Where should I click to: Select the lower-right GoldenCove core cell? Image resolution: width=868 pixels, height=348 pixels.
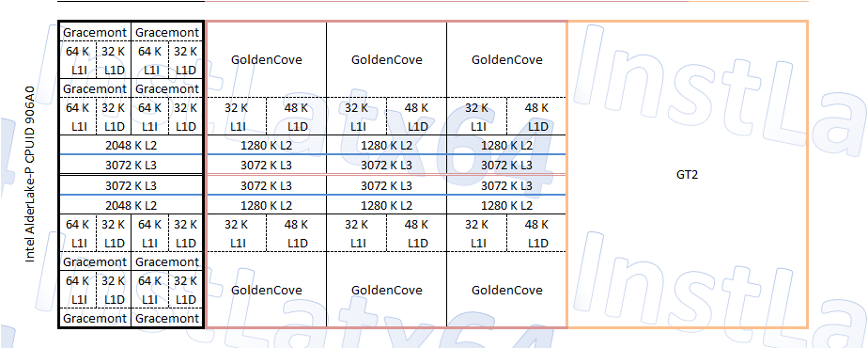click(x=507, y=290)
